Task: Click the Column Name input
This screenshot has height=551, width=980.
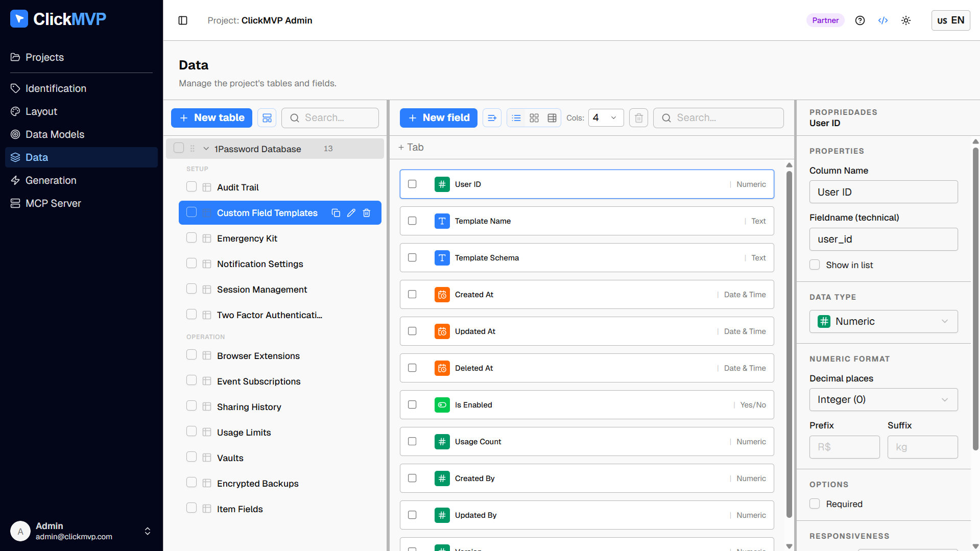Action: 883,192
